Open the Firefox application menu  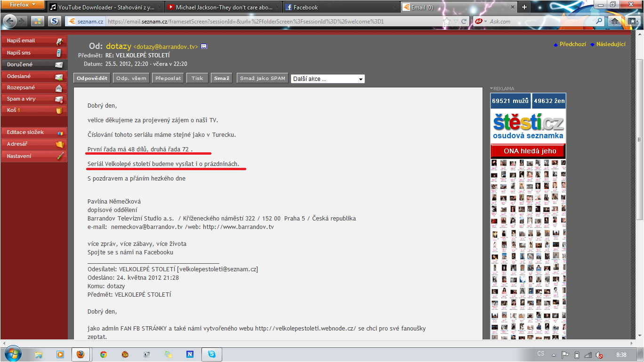23,5
